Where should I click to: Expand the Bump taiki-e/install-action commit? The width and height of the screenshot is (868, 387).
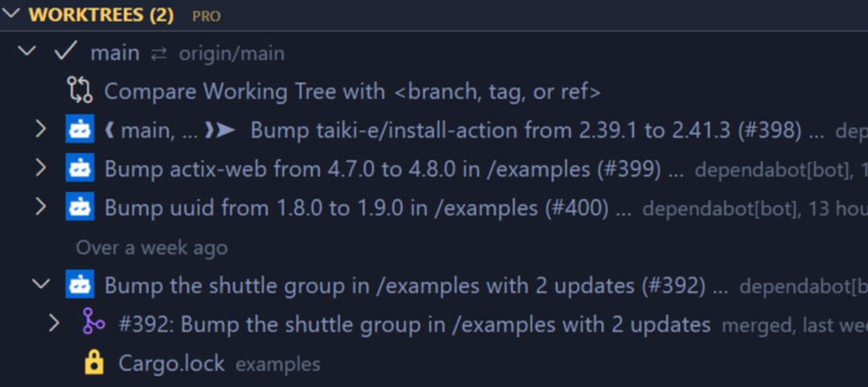[x=40, y=130]
